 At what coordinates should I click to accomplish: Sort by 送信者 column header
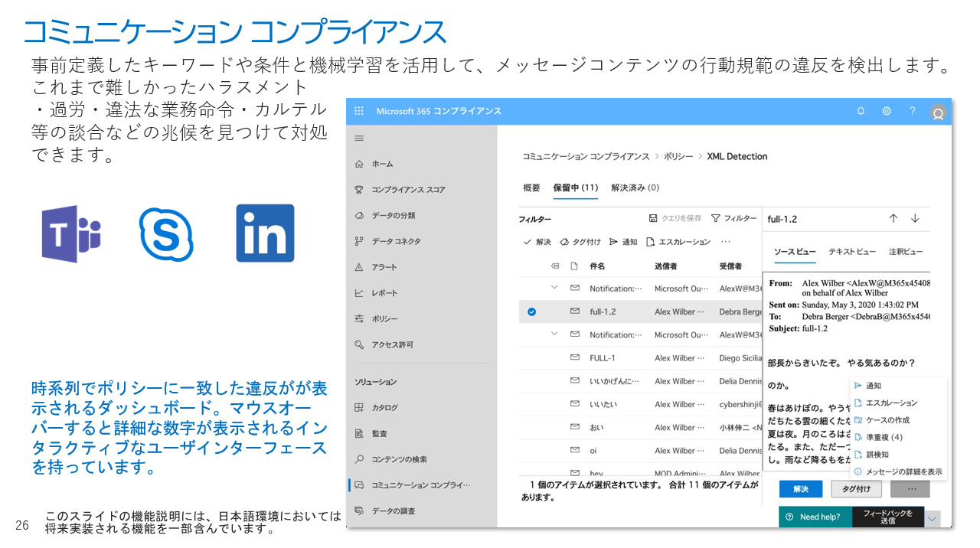[x=666, y=266]
